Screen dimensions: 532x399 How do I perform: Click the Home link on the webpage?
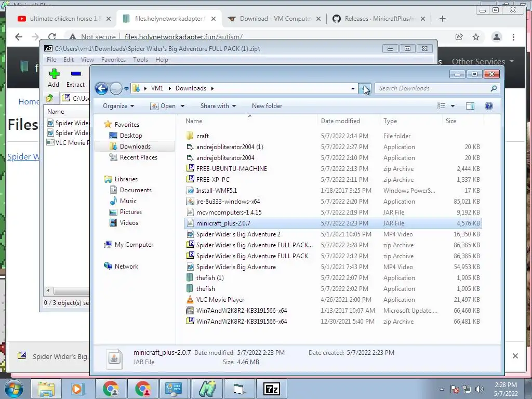pyautogui.click(x=29, y=102)
